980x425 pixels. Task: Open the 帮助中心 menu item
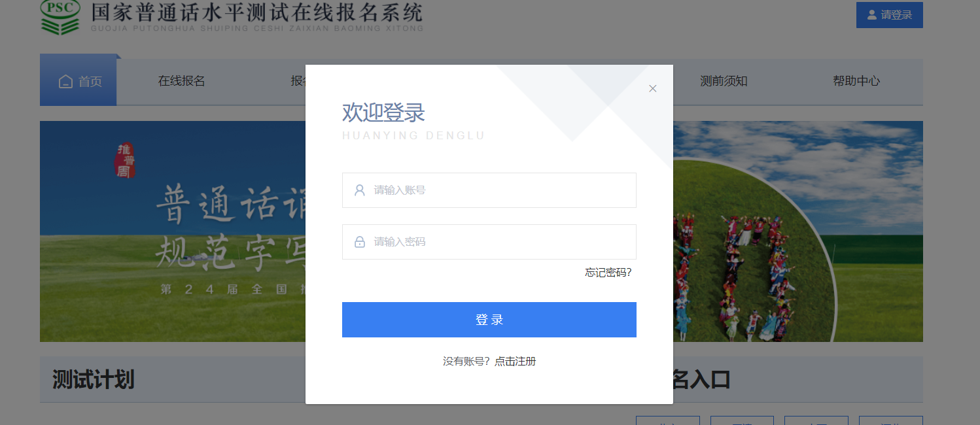856,81
